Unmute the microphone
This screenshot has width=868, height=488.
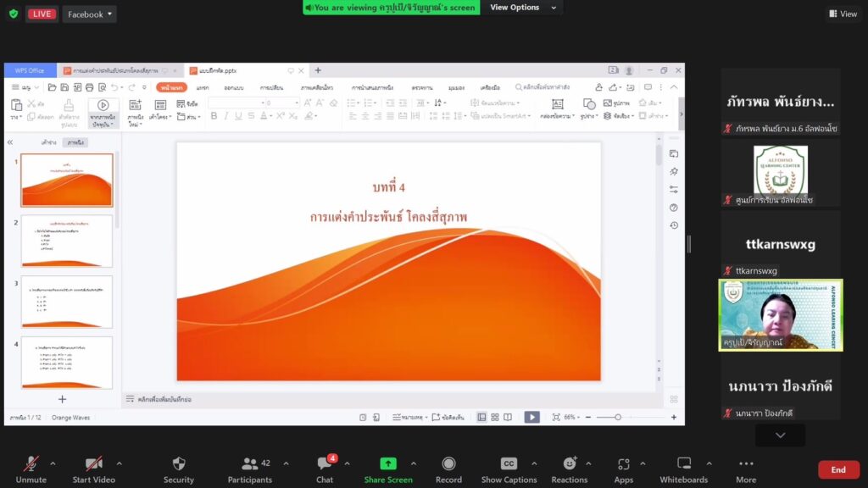(x=31, y=464)
